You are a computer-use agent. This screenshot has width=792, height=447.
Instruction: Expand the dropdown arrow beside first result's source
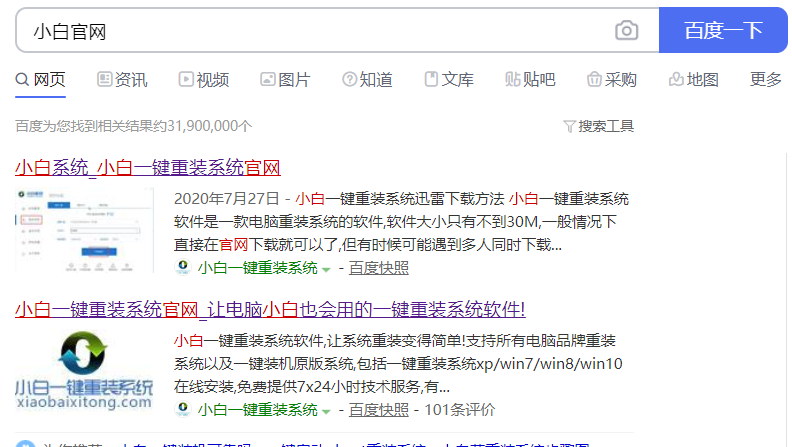(x=326, y=269)
